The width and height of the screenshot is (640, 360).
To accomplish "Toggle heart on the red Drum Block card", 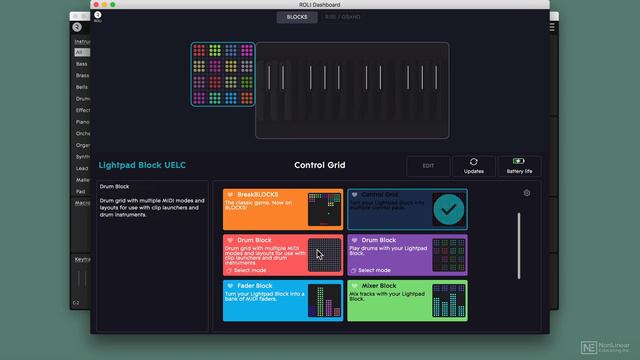I will (x=230, y=240).
